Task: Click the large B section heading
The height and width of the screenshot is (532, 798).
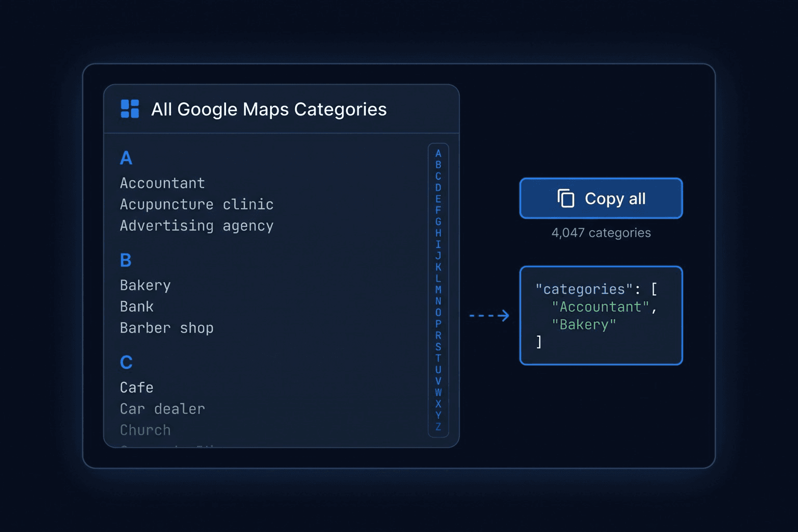Action: (126, 260)
